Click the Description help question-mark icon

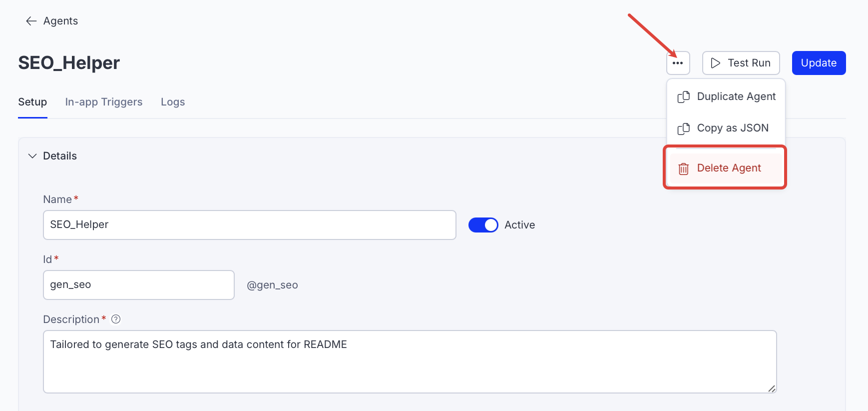(x=116, y=319)
